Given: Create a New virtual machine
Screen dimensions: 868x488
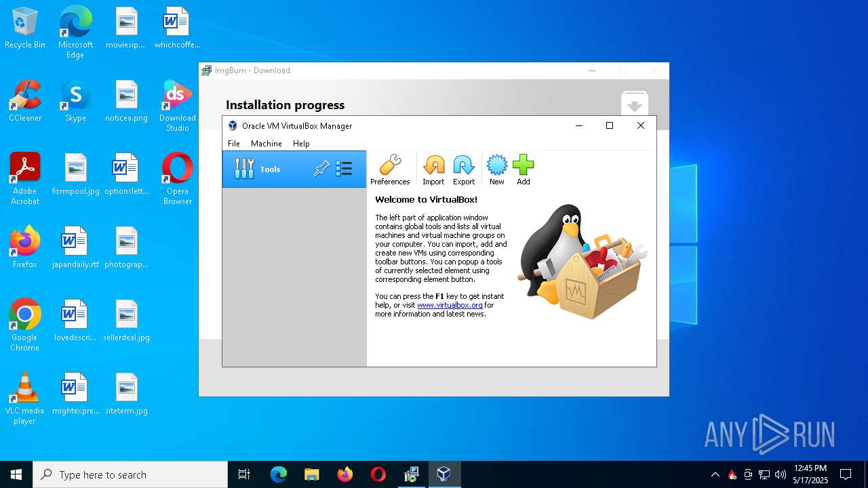Looking at the screenshot, I should [497, 169].
